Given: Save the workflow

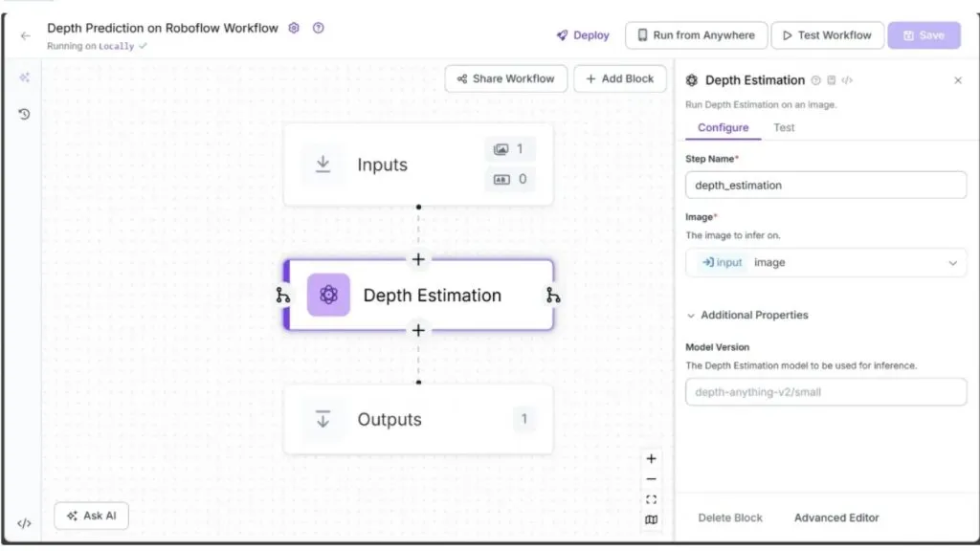Looking at the screenshot, I should pos(924,35).
